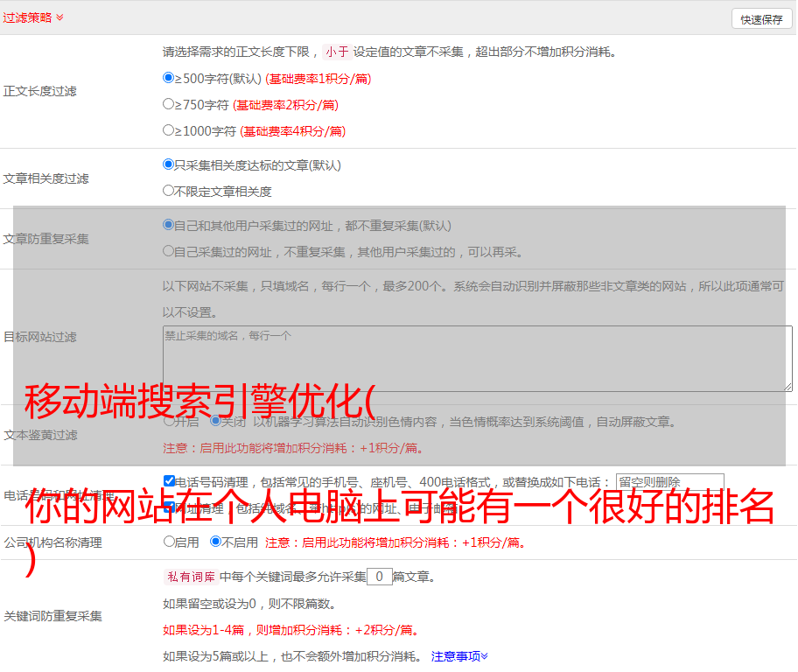Pick 自己采集过的网址 no-repeat option
Viewport: 798px width, 672px height.
169,251
